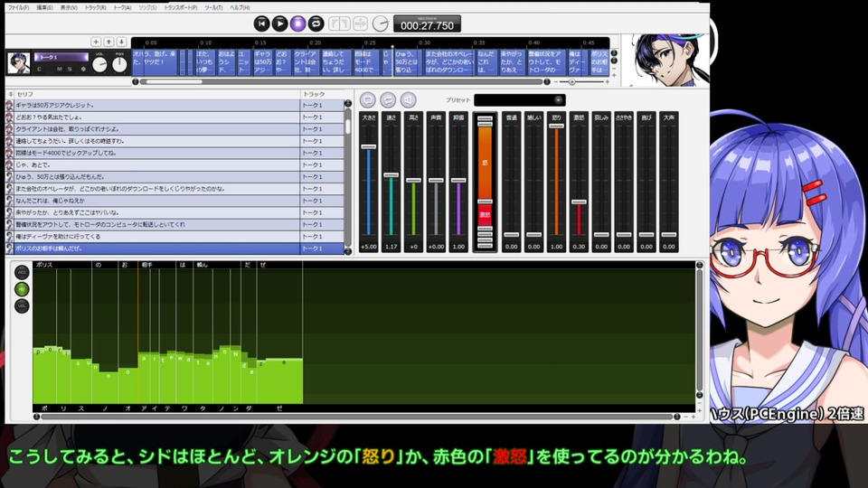This screenshot has height=488, width=868.
Task: Click the orange 怒 segment in the emotion bar
Action: click(x=485, y=163)
